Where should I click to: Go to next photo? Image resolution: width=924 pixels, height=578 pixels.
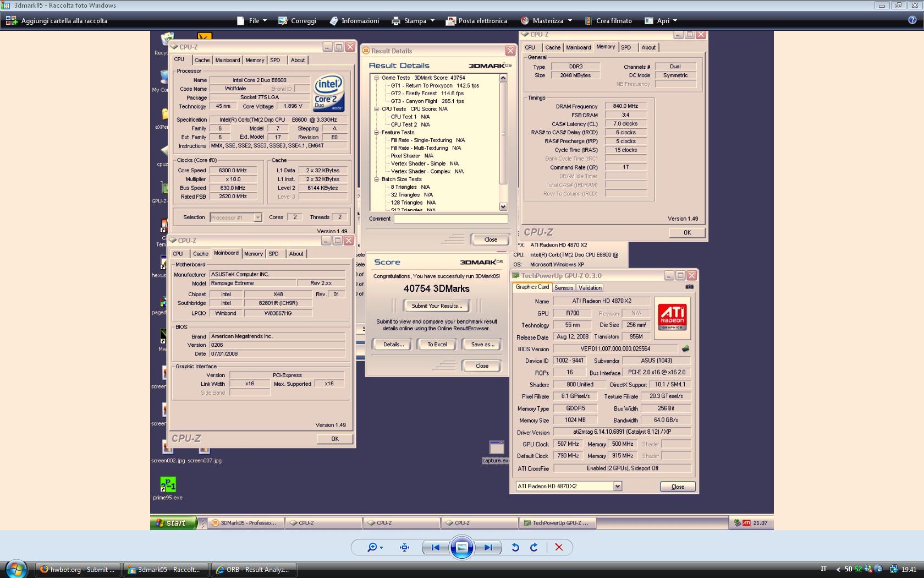488,547
